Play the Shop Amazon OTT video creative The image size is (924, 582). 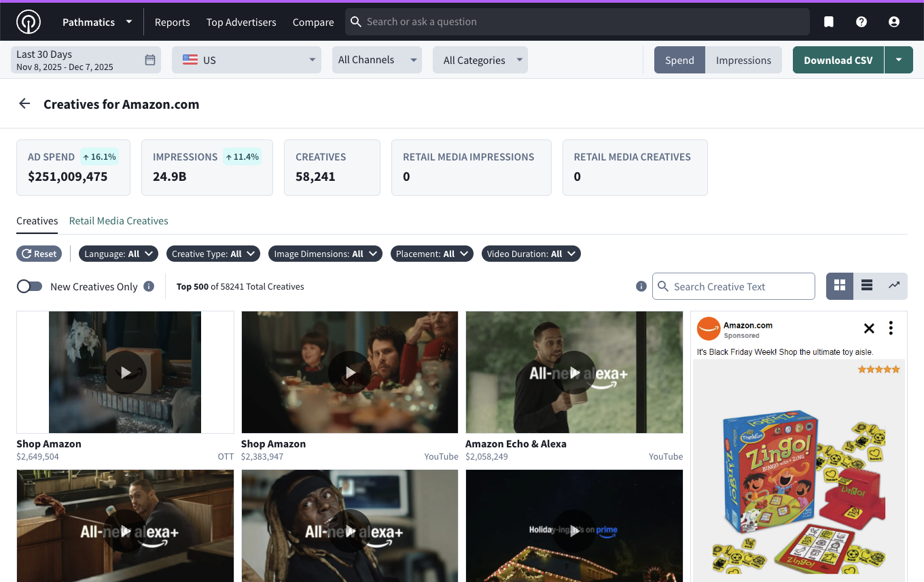[126, 373]
